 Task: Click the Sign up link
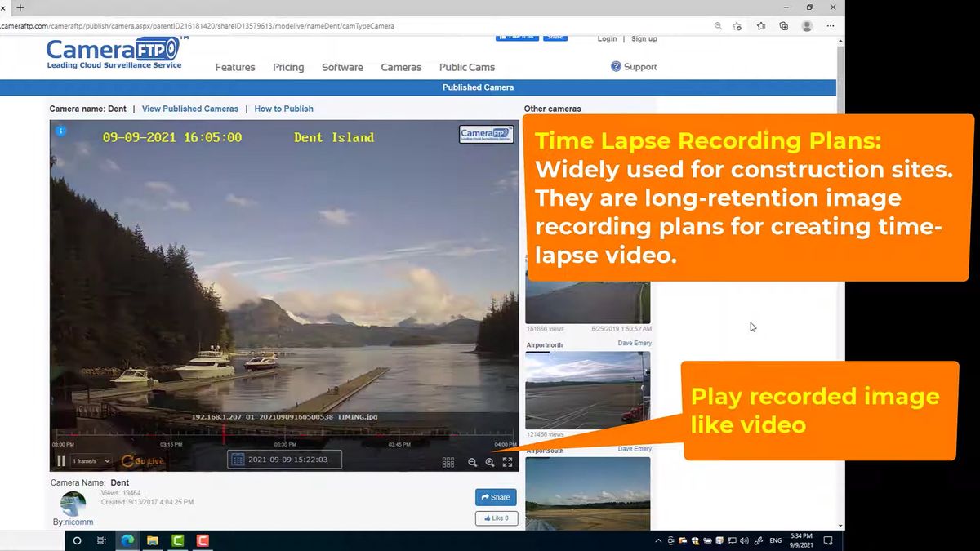coord(644,38)
